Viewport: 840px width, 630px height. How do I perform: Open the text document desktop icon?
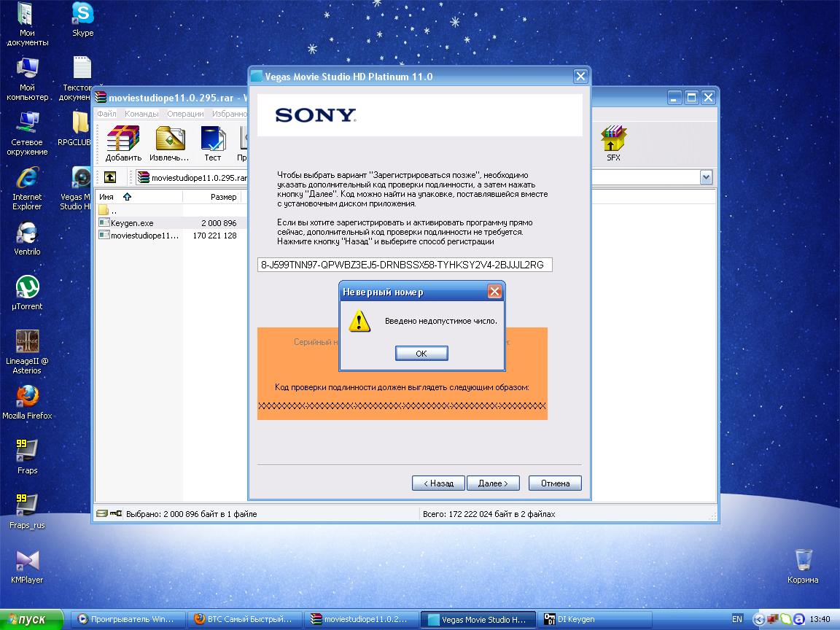click(x=80, y=79)
